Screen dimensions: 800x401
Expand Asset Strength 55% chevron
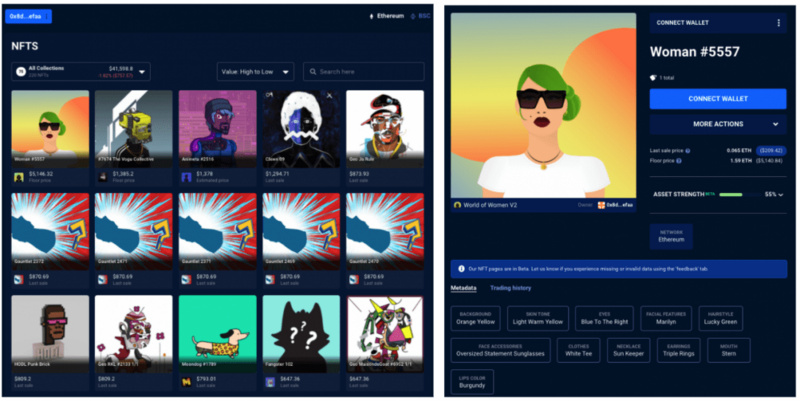point(781,194)
